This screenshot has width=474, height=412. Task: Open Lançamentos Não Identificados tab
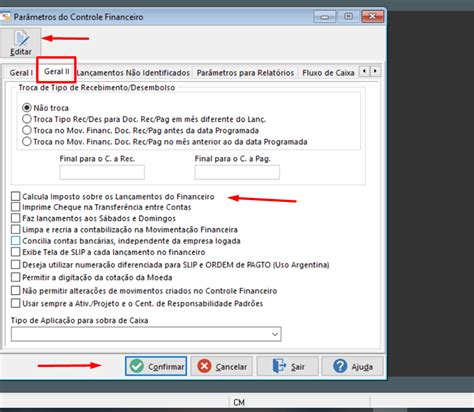click(x=133, y=73)
